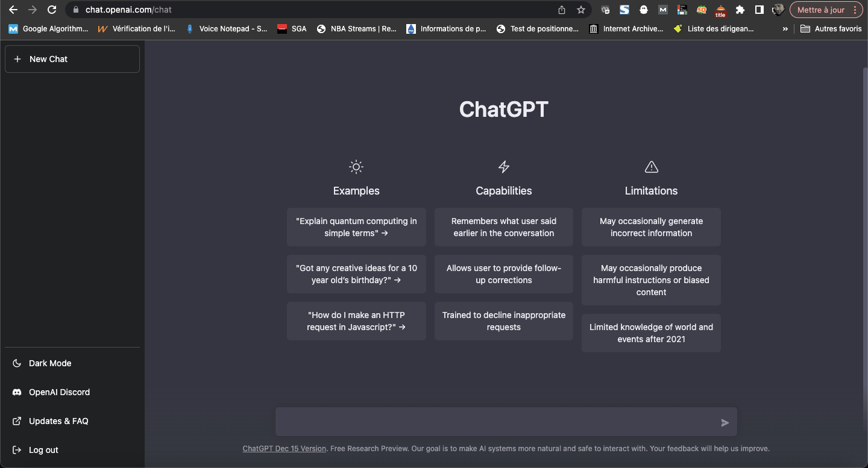Open SGA bookmark
868x468 pixels.
pos(292,28)
